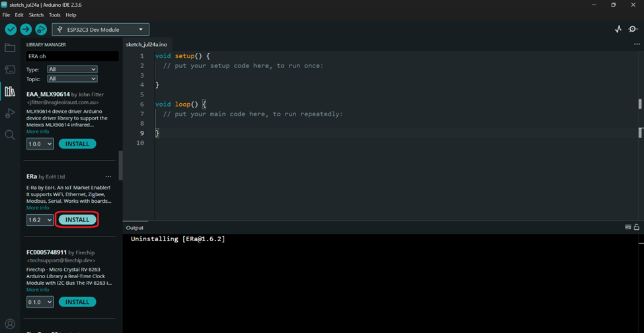644x333 pixels.
Task: Click the put your setup code comment
Action: 243,65
